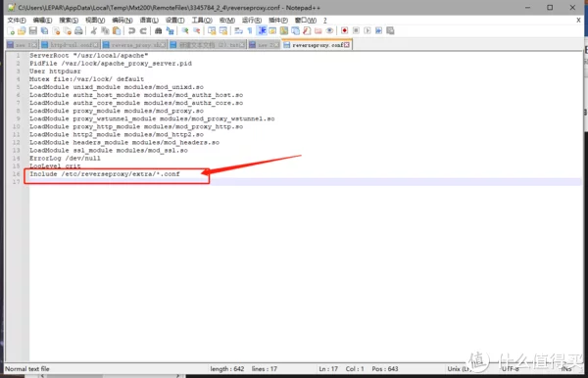Click the Close All toolbar icon
Screen dimensions: 588x378
(x=68, y=31)
